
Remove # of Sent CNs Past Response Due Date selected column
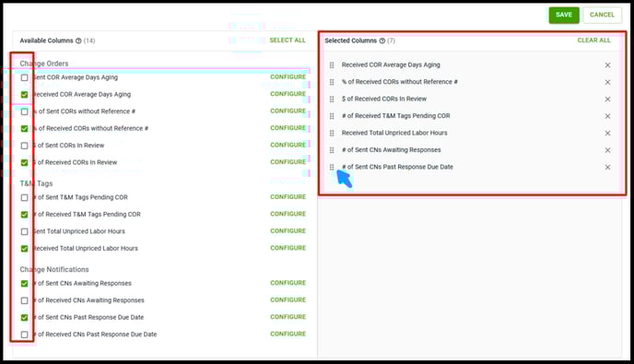(607, 167)
